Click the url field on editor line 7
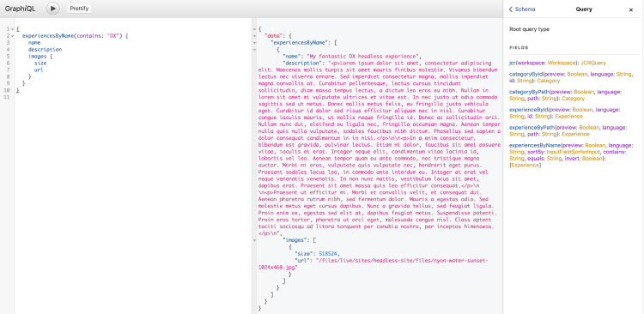The height and width of the screenshot is (314, 644). [39, 69]
